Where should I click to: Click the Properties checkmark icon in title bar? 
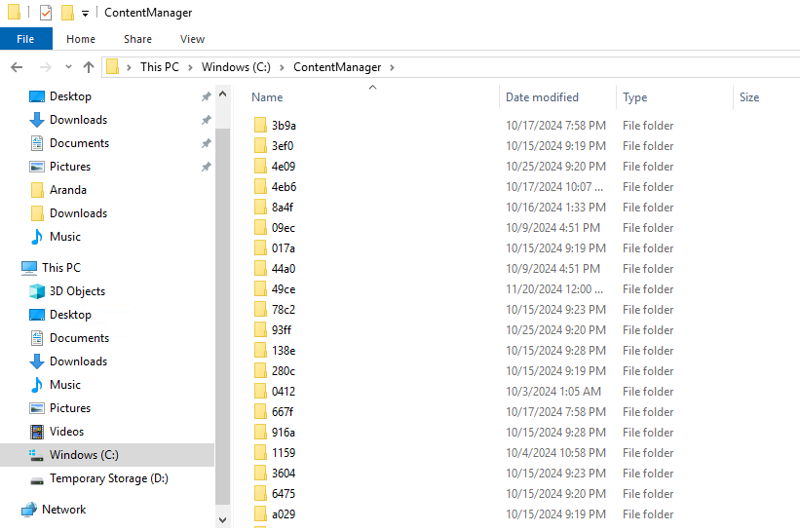coord(46,13)
